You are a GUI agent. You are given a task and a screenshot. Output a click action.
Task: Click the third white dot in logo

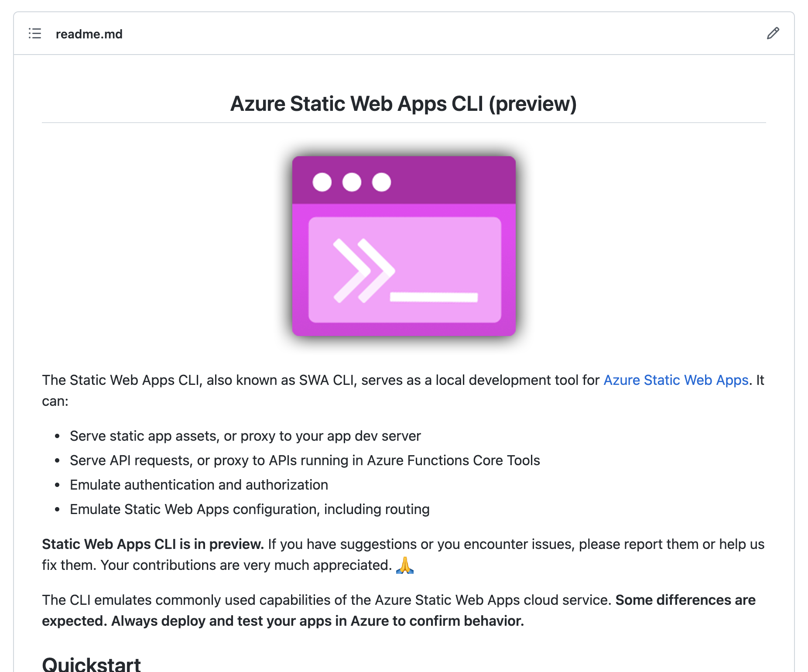381,182
